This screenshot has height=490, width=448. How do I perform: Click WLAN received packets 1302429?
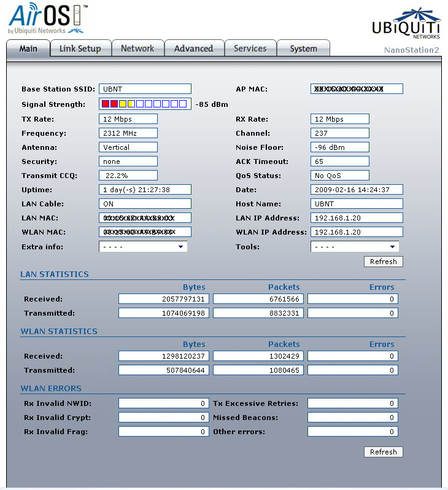pos(258,356)
